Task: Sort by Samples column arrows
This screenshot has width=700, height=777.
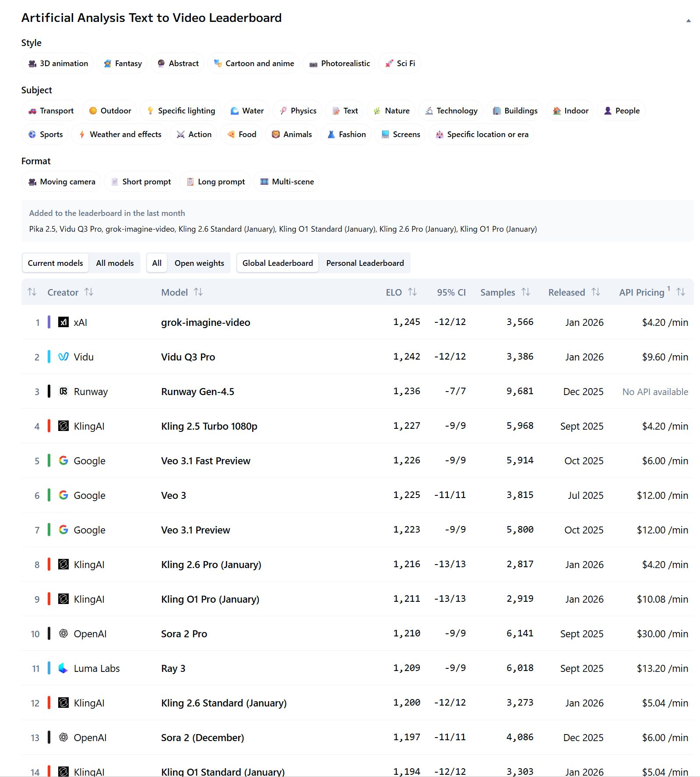Action: point(526,292)
